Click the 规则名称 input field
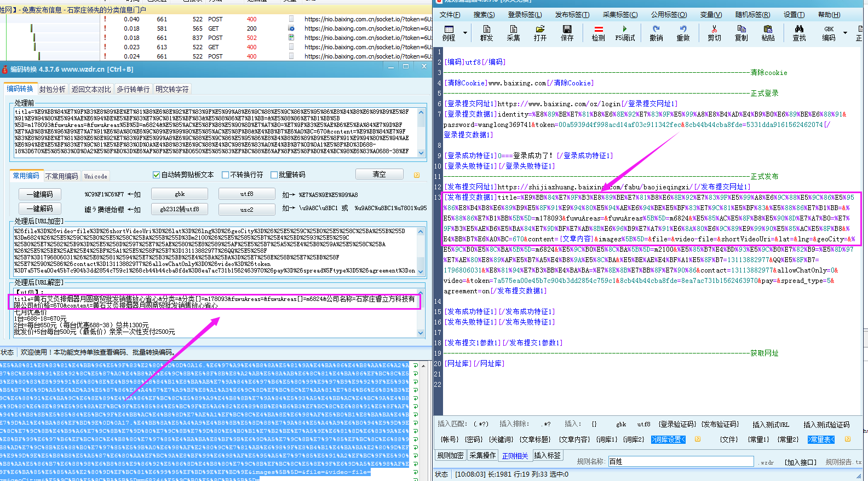Screen dimensions: 868x481 (x=681, y=461)
